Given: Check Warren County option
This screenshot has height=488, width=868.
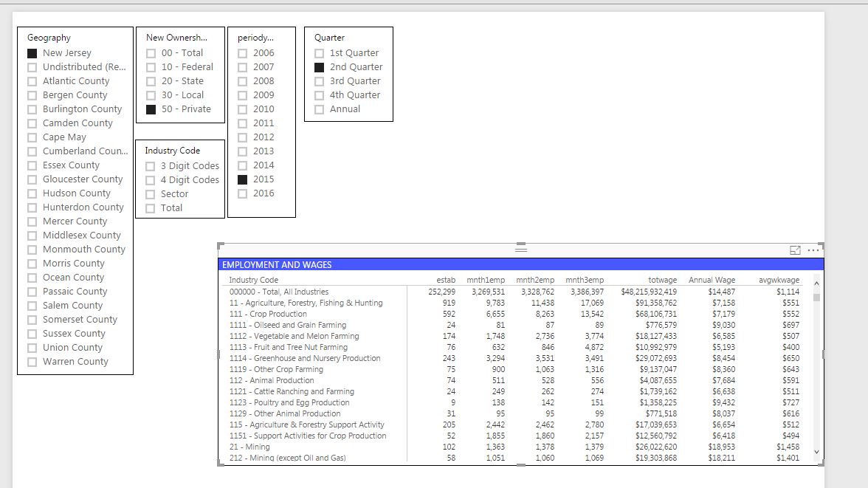Looking at the screenshot, I should coord(32,362).
